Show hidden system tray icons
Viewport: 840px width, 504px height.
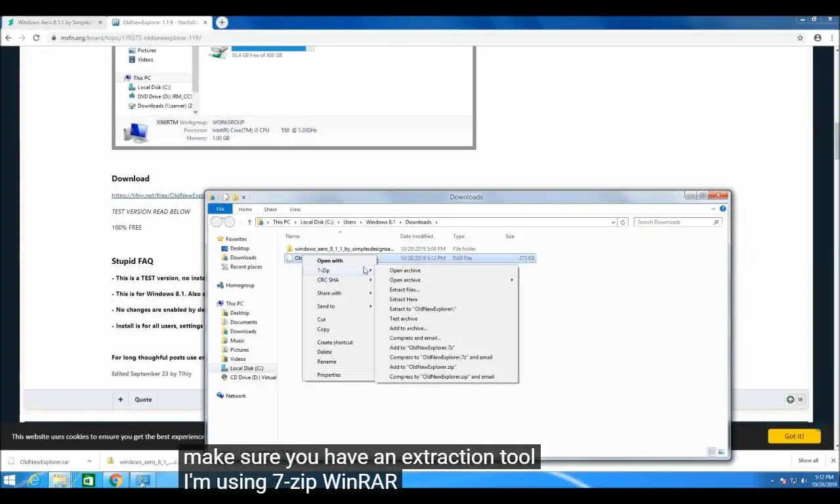tap(772, 481)
